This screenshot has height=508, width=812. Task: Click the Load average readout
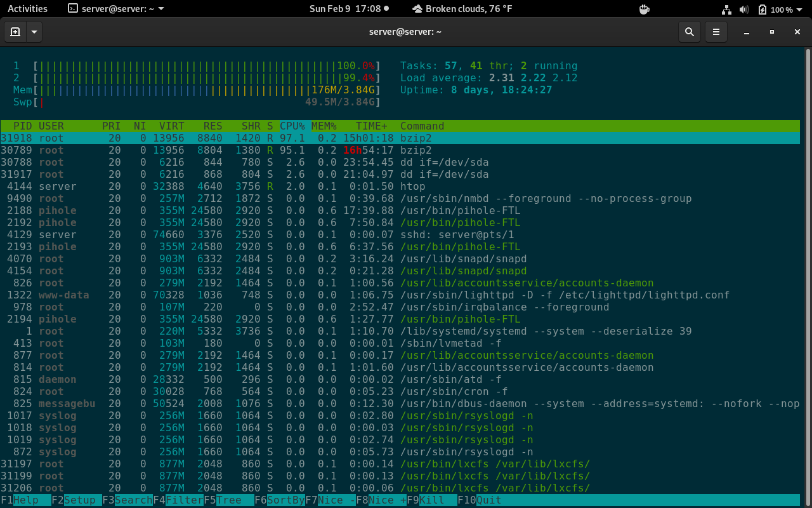(489, 77)
